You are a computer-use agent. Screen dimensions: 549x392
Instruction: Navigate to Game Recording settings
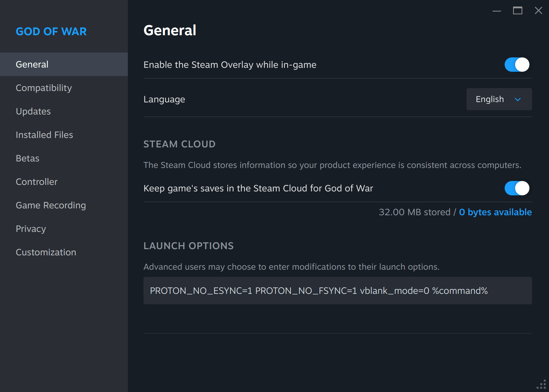[51, 205]
